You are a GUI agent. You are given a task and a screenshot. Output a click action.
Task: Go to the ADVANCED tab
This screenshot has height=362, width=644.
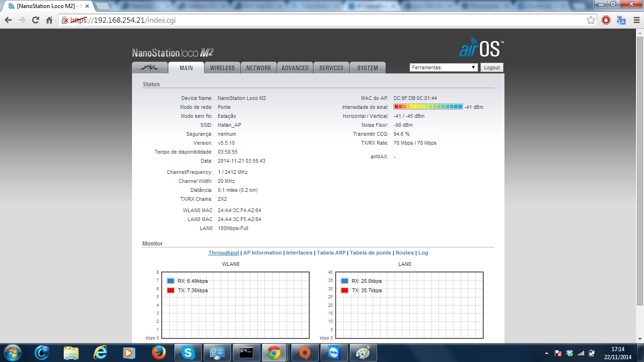(295, 68)
